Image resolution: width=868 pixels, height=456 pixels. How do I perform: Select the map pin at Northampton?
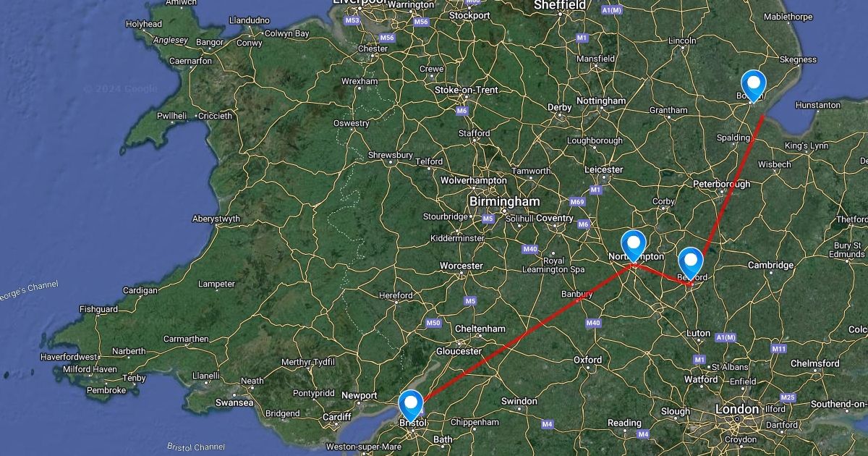634,246
